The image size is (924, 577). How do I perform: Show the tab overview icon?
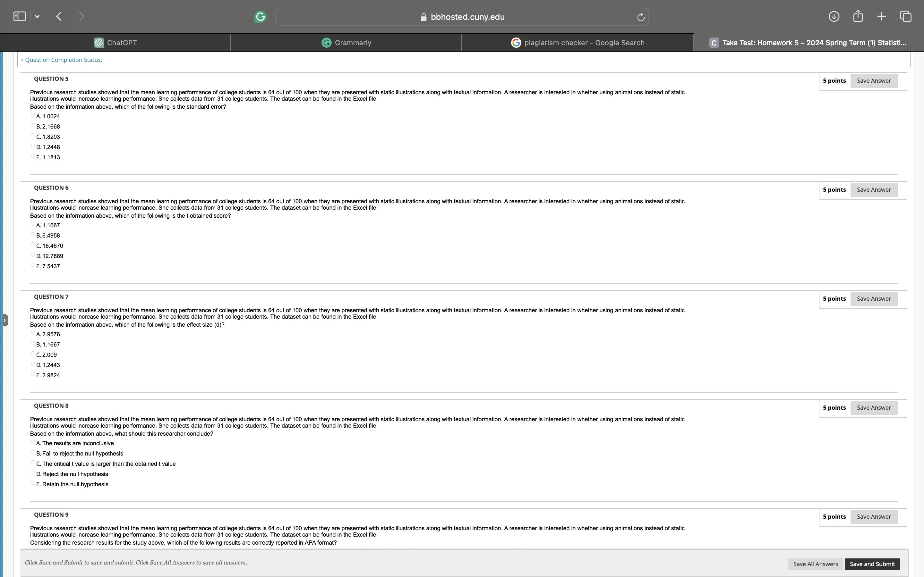coord(906,16)
